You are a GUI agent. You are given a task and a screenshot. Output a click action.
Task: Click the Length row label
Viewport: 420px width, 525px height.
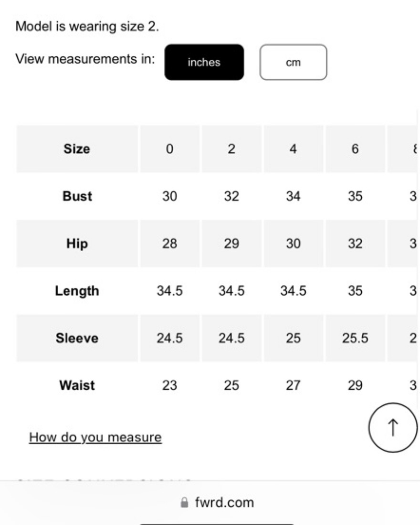coord(77,291)
